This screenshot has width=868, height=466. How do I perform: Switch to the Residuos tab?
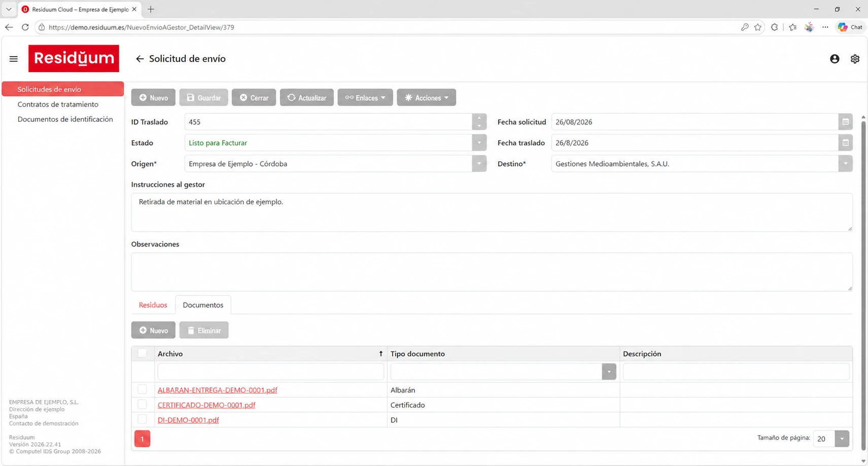pyautogui.click(x=153, y=305)
